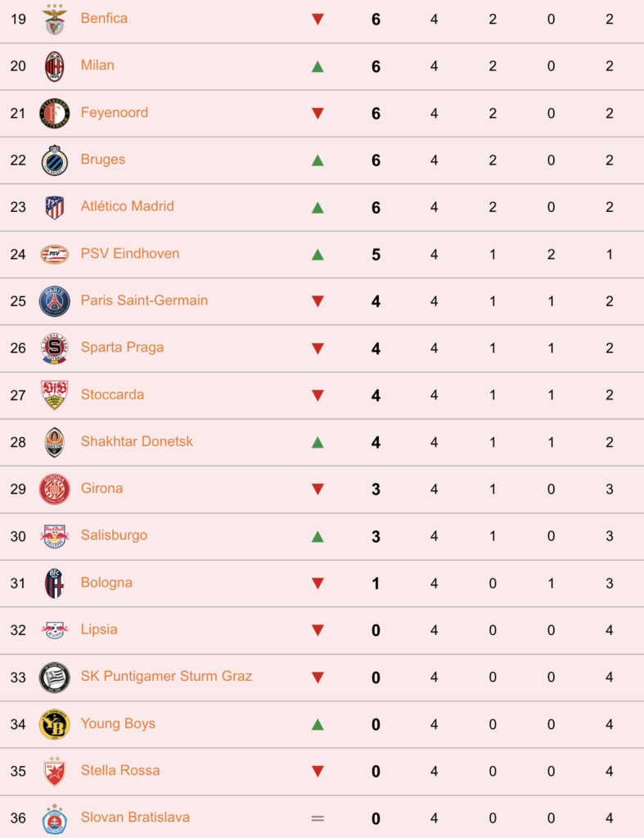Click the Stoccarda VfB crest
The width and height of the screenshot is (644, 838).
point(55,395)
